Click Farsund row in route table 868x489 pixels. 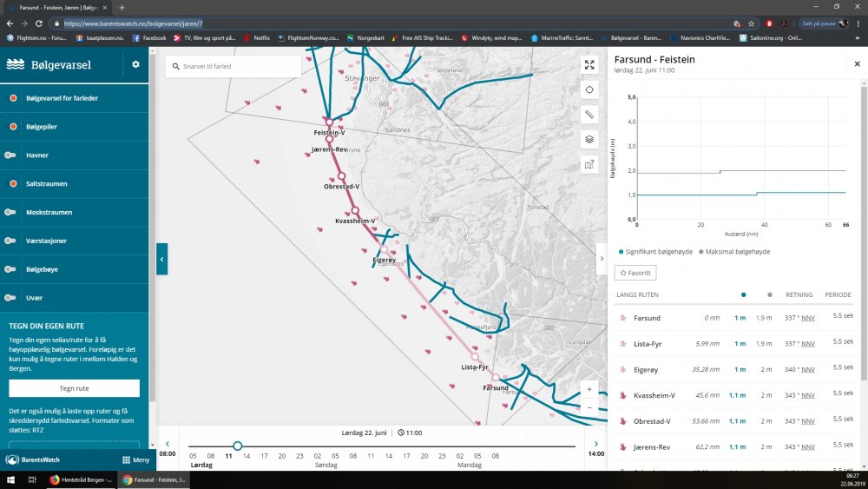pyautogui.click(x=734, y=318)
